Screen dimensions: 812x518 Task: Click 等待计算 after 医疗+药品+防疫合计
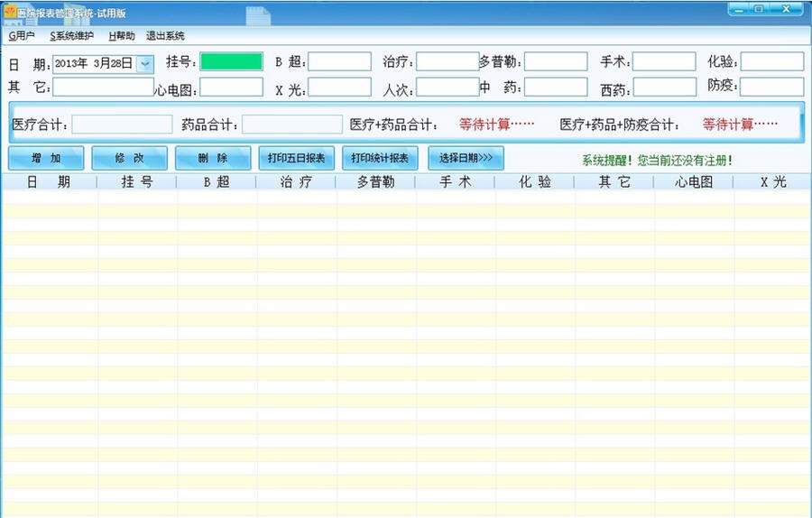[740, 125]
